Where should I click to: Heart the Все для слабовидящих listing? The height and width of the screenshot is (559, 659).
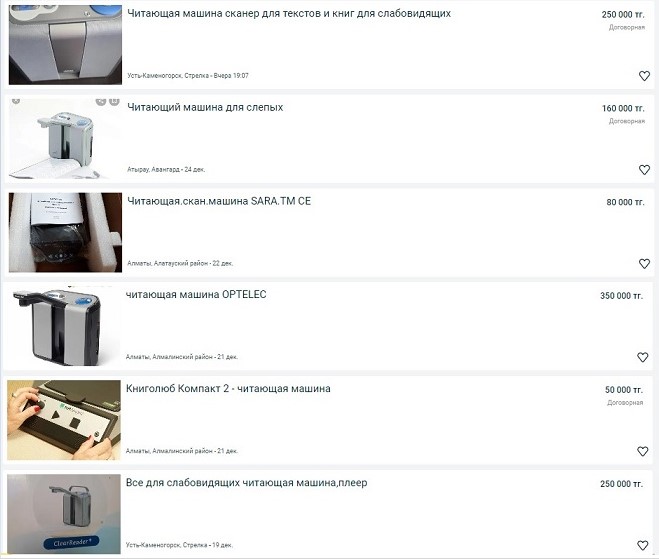click(x=642, y=545)
